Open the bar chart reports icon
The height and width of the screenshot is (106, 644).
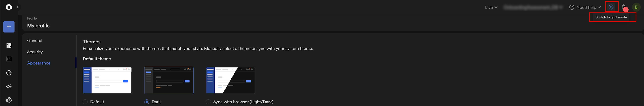9,59
